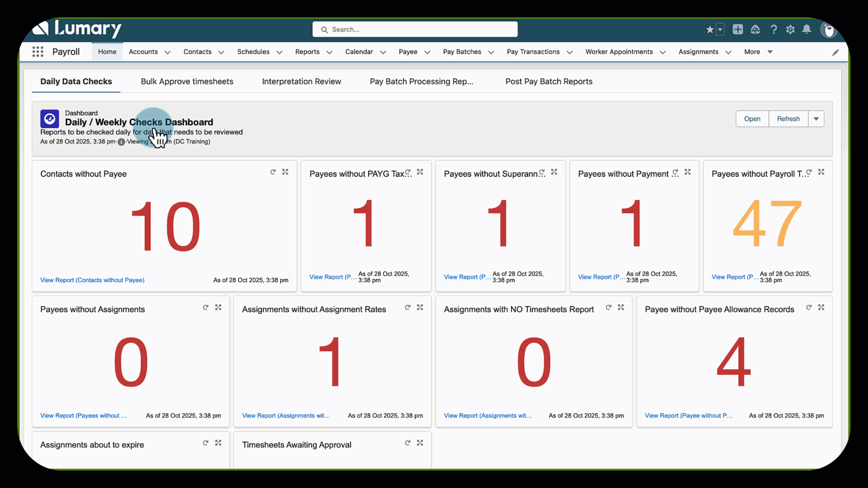
Task: Refresh the Assignments about to expire widget
Action: (206, 443)
